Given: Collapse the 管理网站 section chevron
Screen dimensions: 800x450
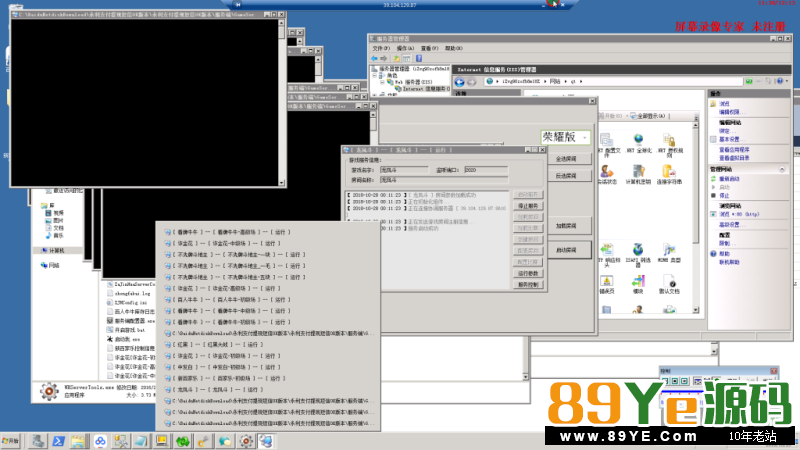Looking at the screenshot, I should [x=782, y=169].
